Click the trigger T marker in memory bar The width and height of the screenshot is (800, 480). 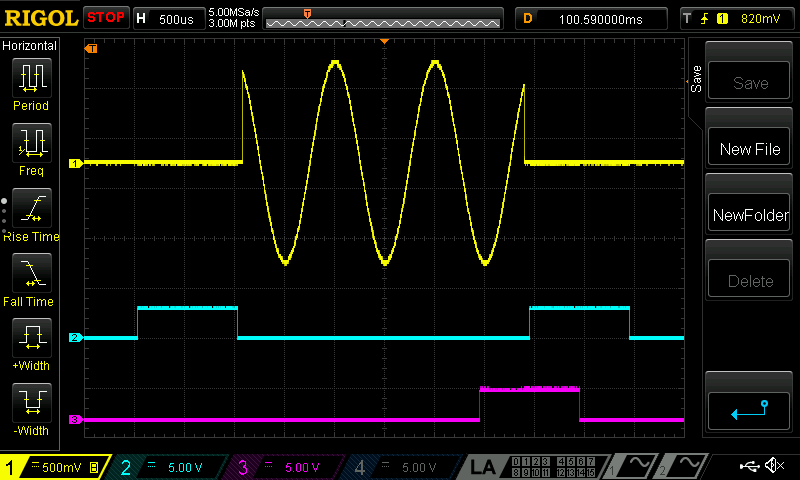coord(307,14)
